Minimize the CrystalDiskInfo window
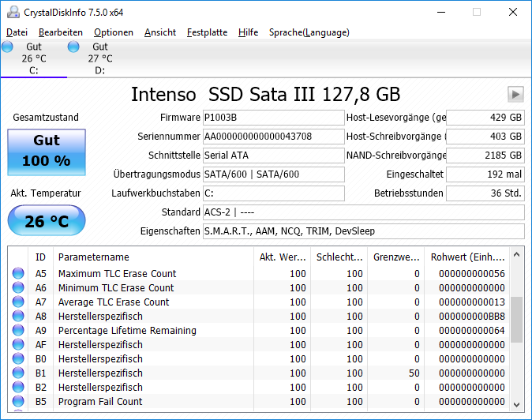 click(441, 12)
